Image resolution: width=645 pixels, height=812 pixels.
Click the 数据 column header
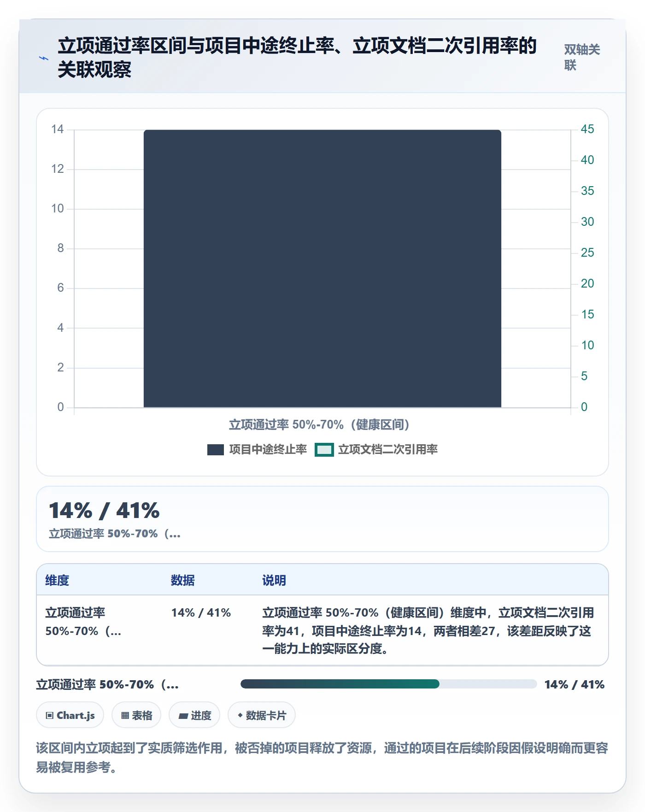point(182,580)
